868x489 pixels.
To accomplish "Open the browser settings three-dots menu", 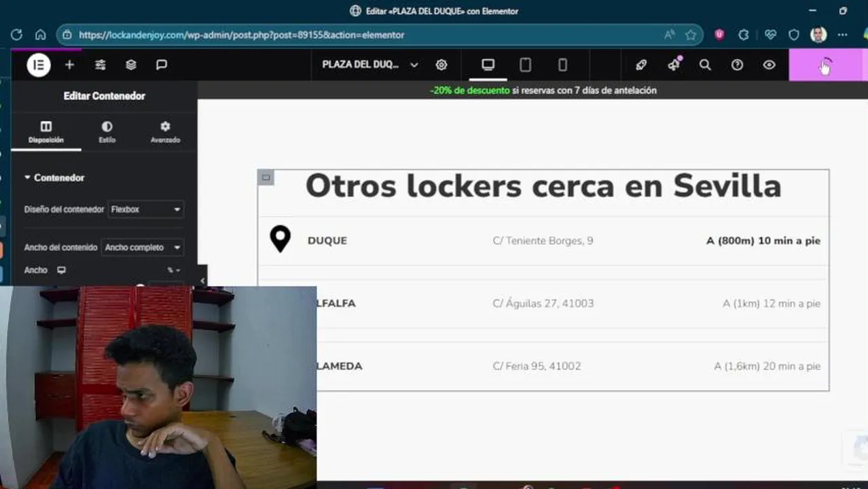I will 843,35.
